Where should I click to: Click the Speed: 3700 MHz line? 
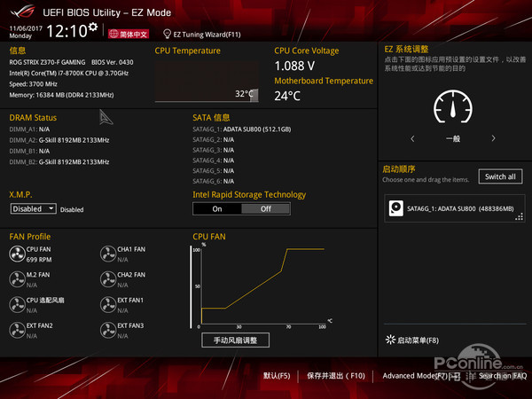click(34, 84)
